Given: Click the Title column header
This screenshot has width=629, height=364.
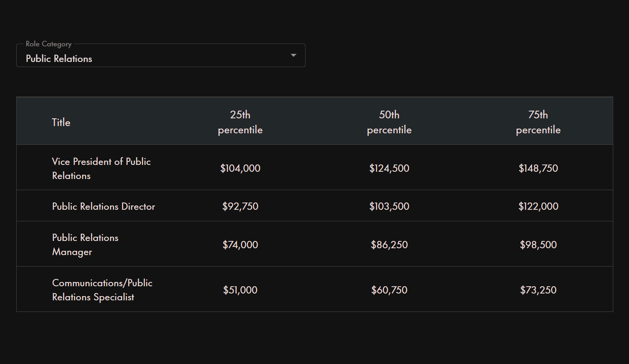Looking at the screenshot, I should 61,123.
